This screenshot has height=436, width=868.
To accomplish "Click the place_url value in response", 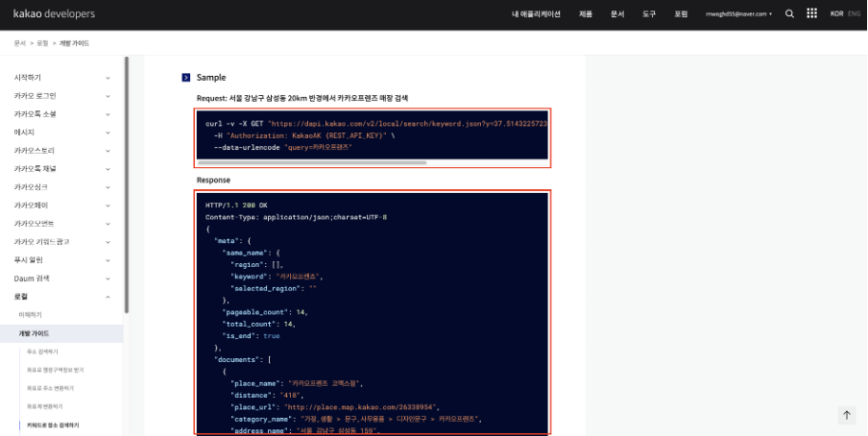I will [361, 407].
